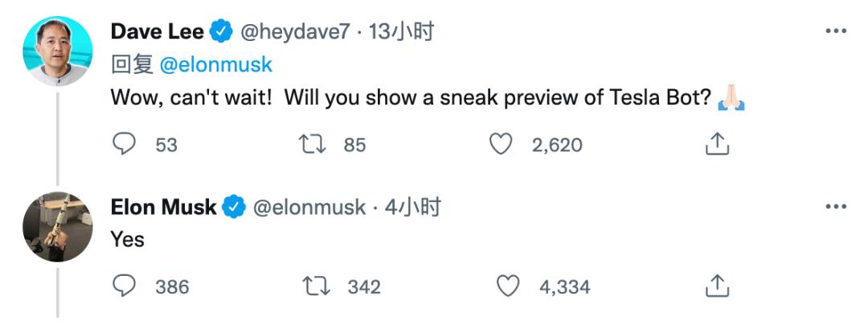
Task: Retweet Elon Musk's "Yes" reply
Action: (317, 287)
